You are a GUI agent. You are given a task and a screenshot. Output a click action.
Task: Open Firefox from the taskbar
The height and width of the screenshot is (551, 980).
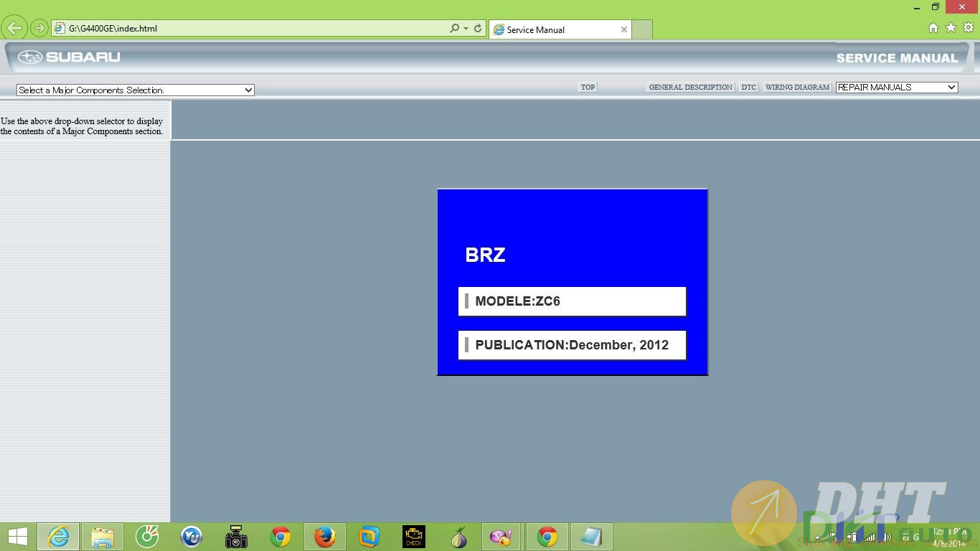[x=325, y=537]
